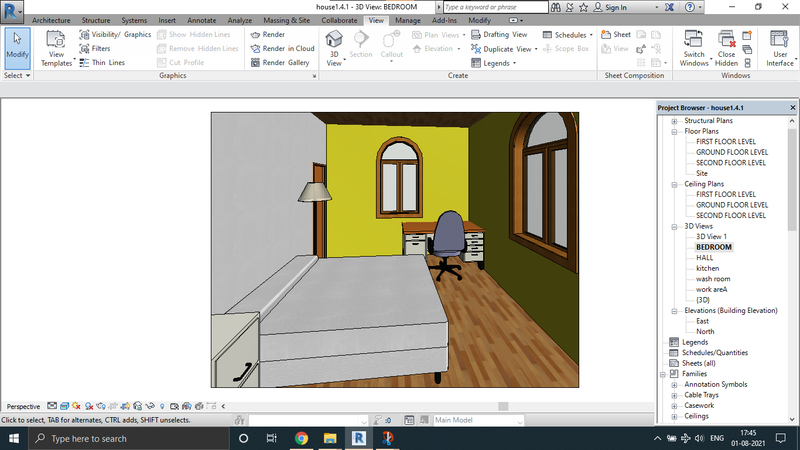
Task: Create a new Sheet
Action: (616, 35)
